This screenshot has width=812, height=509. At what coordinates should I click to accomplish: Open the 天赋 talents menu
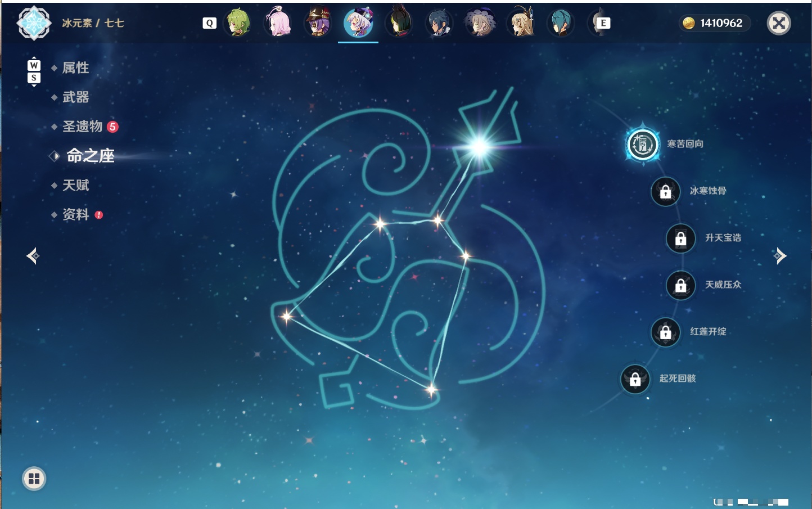pyautogui.click(x=75, y=185)
